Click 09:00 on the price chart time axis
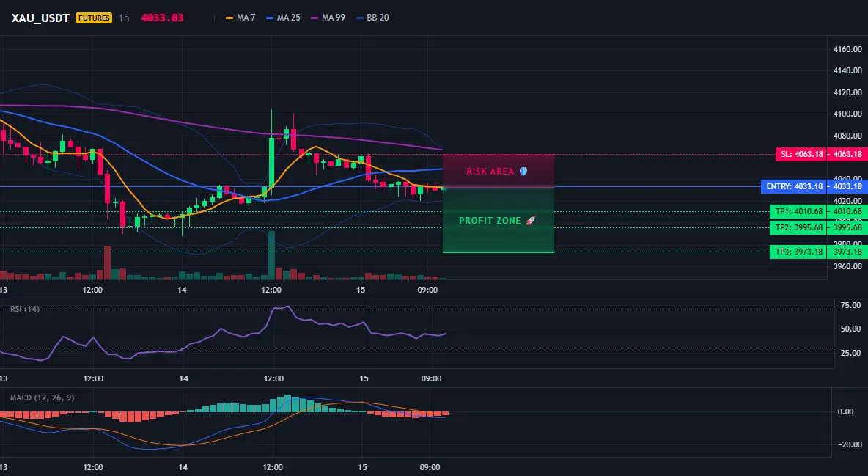The width and height of the screenshot is (868, 476). click(x=427, y=290)
